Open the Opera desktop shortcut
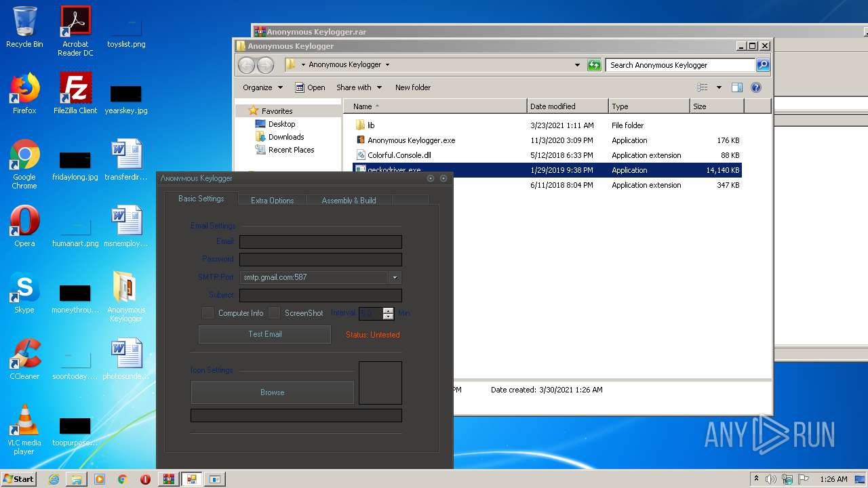This screenshot has width=868, height=488. 24,227
